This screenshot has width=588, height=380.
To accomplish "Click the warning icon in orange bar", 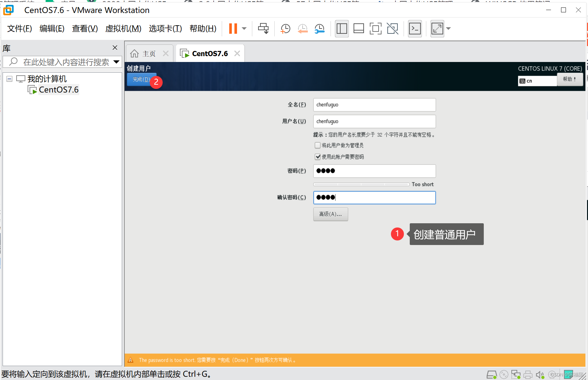I will [x=131, y=360].
